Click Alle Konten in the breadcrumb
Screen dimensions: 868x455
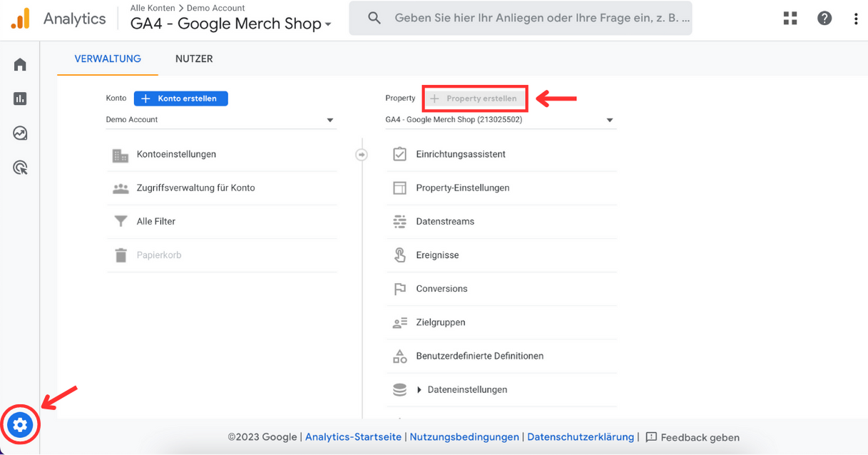click(153, 8)
